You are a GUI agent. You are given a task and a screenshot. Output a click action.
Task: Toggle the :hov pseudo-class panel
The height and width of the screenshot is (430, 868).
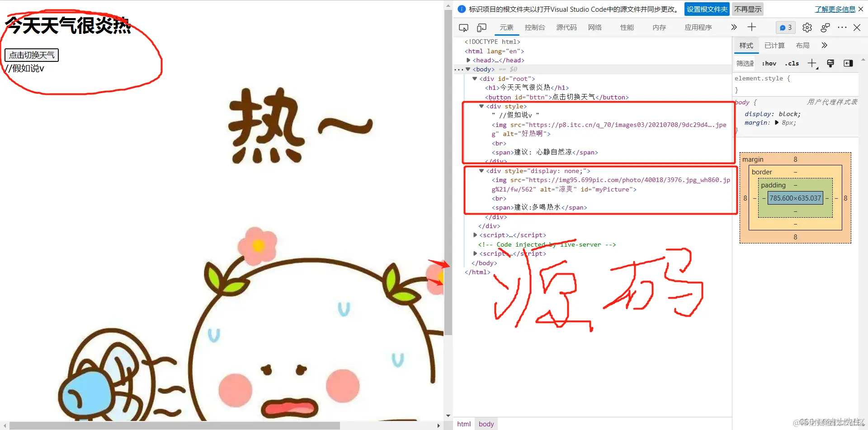769,63
